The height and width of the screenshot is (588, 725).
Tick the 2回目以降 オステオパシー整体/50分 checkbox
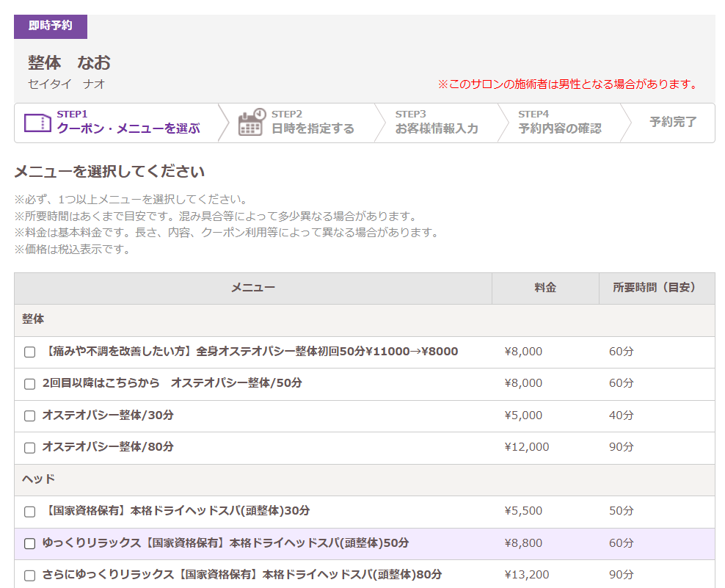30,384
